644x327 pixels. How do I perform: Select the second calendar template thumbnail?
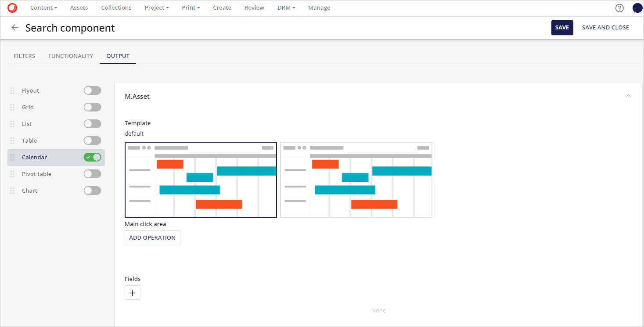point(356,180)
